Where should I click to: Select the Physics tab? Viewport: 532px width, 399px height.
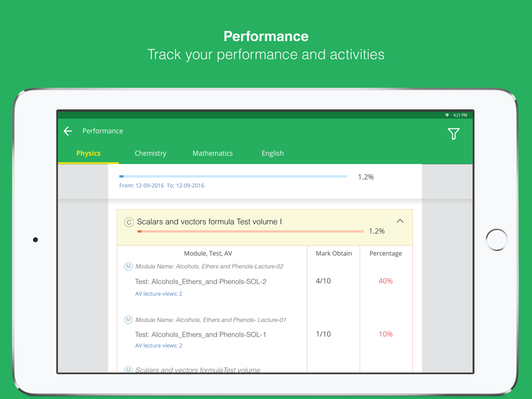tap(88, 153)
